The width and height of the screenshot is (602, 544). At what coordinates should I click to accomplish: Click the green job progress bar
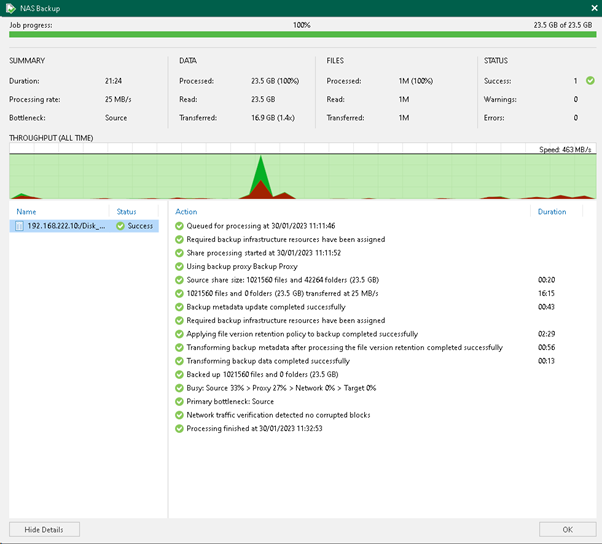[x=303, y=35]
